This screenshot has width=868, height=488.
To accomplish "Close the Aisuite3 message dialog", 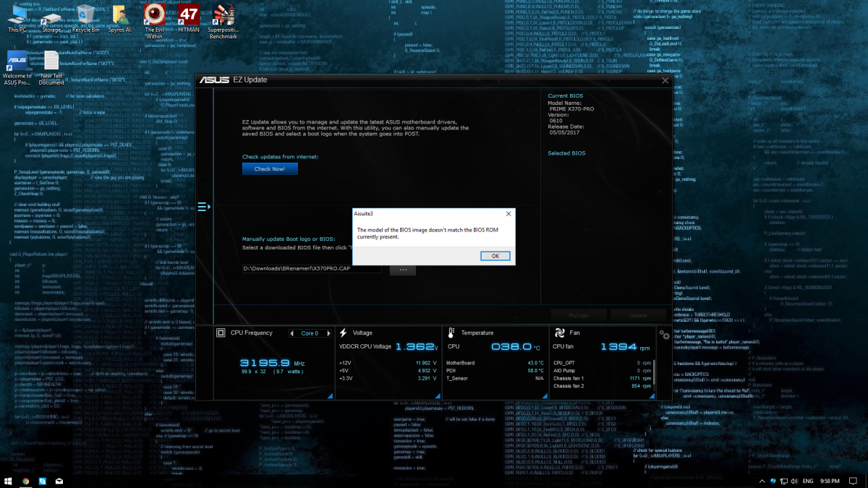I will pyautogui.click(x=508, y=213).
